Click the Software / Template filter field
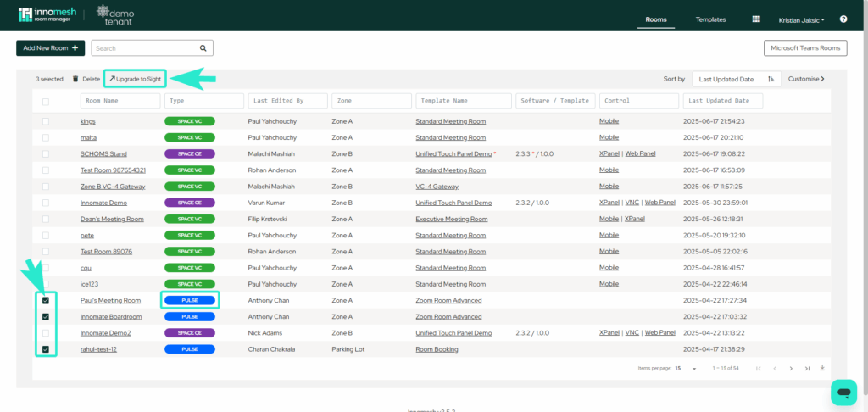Screen dimensions: 868x412 click(555, 101)
